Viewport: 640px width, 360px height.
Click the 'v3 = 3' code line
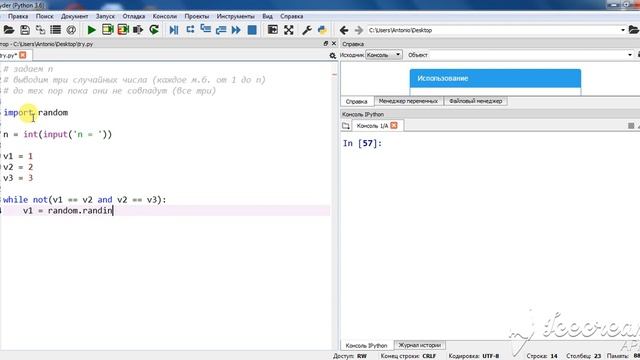(x=18, y=178)
